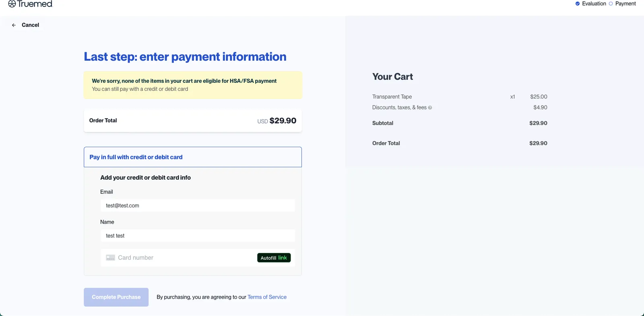Click the Autofill link button
This screenshot has height=316, width=644.
274,258
